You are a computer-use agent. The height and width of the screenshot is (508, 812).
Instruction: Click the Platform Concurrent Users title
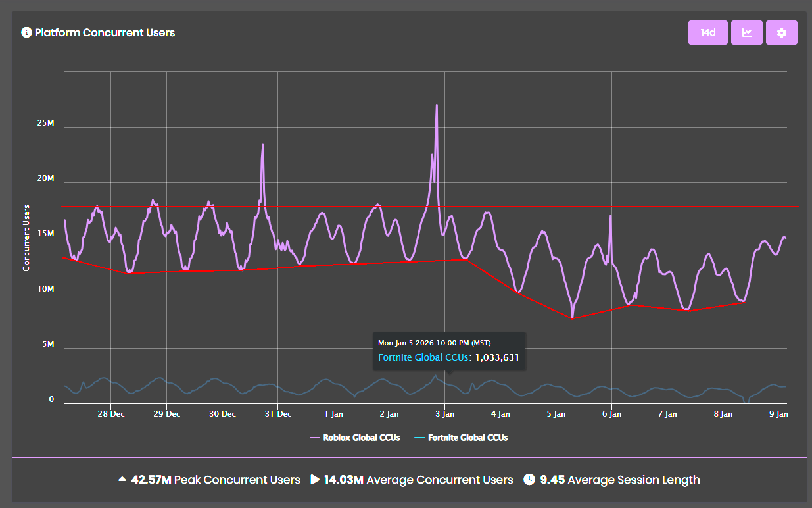pyautogui.click(x=105, y=32)
